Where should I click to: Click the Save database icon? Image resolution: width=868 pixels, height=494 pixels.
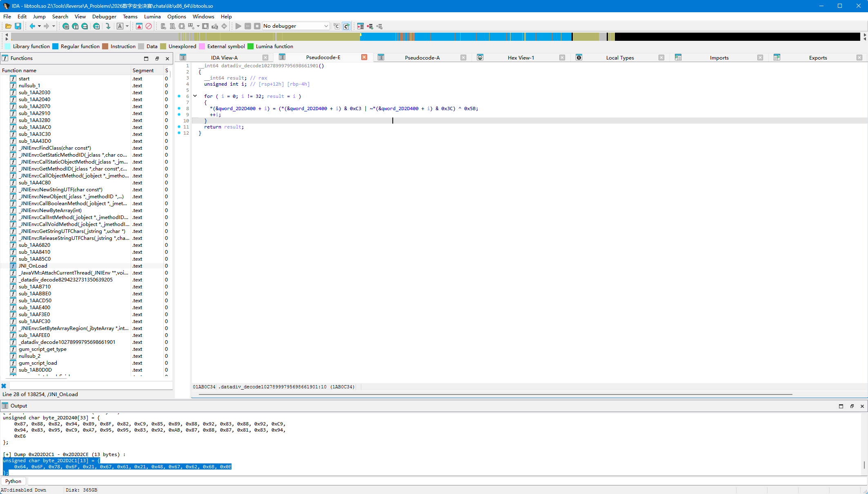pyautogui.click(x=18, y=26)
